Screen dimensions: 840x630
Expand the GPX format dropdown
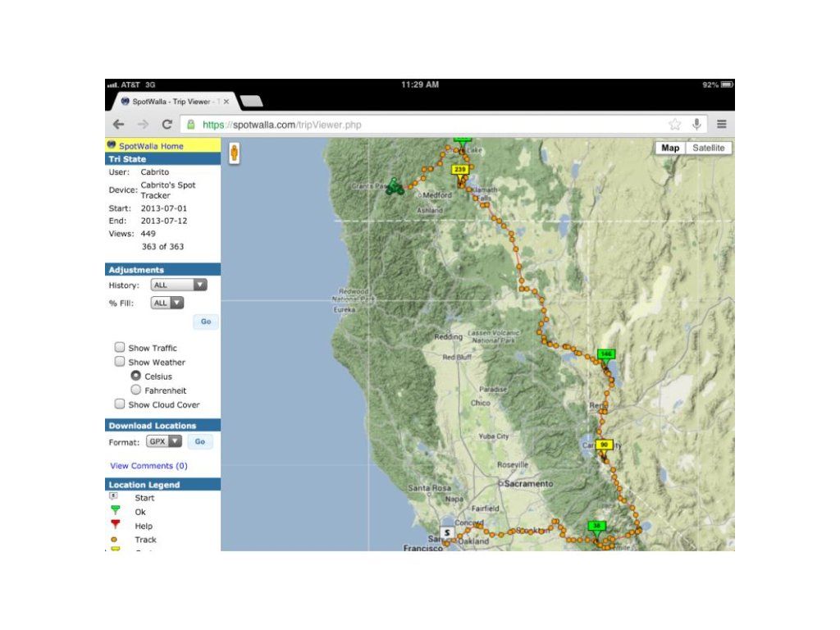164,441
